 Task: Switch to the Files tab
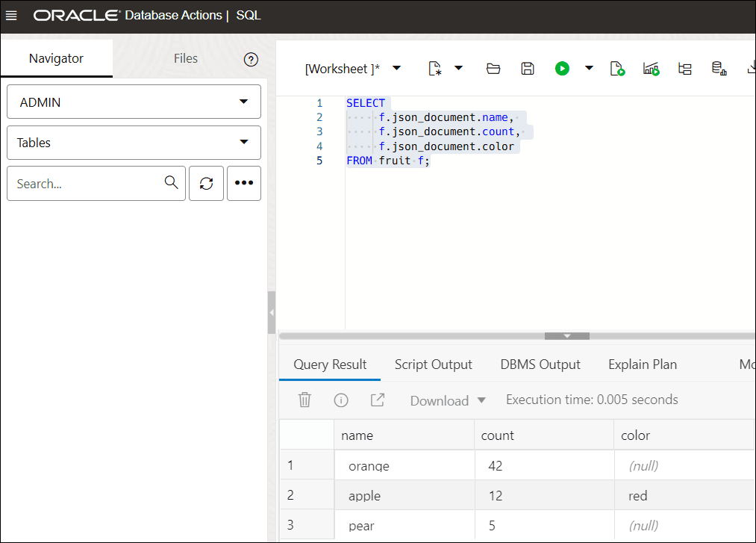185,58
